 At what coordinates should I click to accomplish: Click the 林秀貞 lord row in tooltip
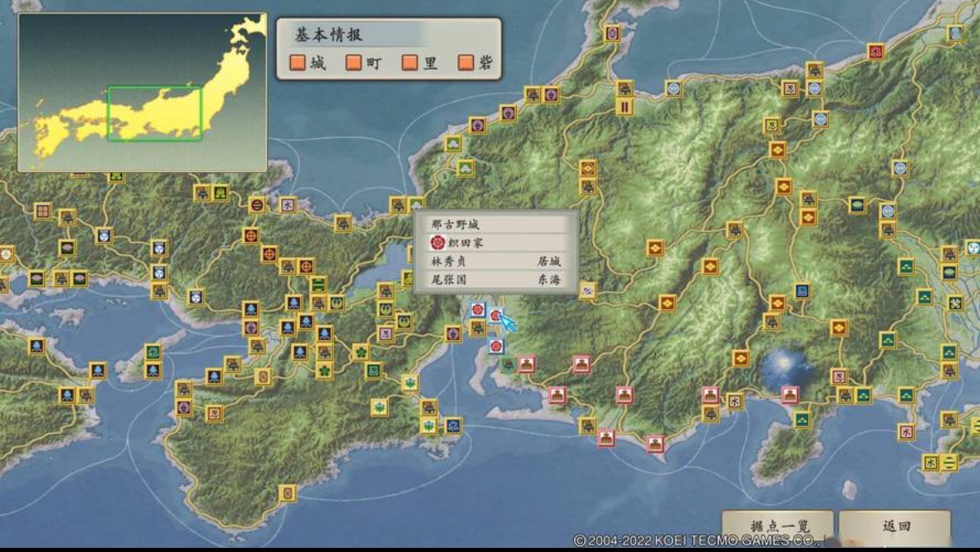tap(495, 261)
